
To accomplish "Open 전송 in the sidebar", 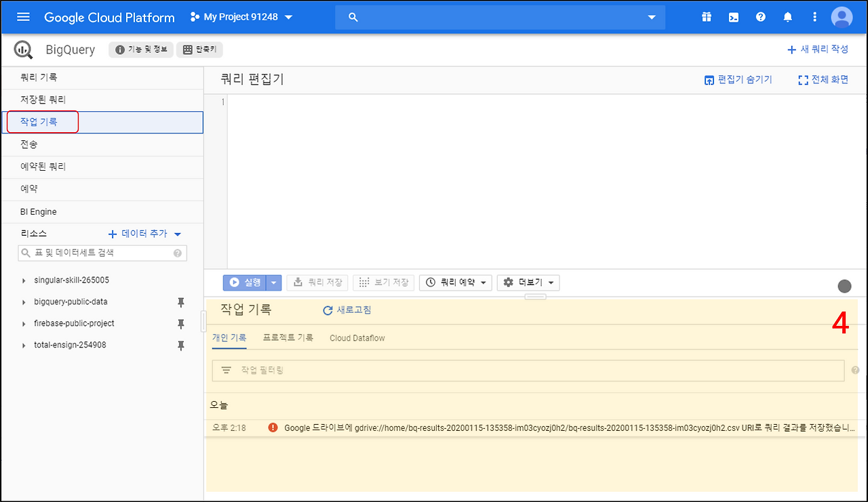I will 102,145.
